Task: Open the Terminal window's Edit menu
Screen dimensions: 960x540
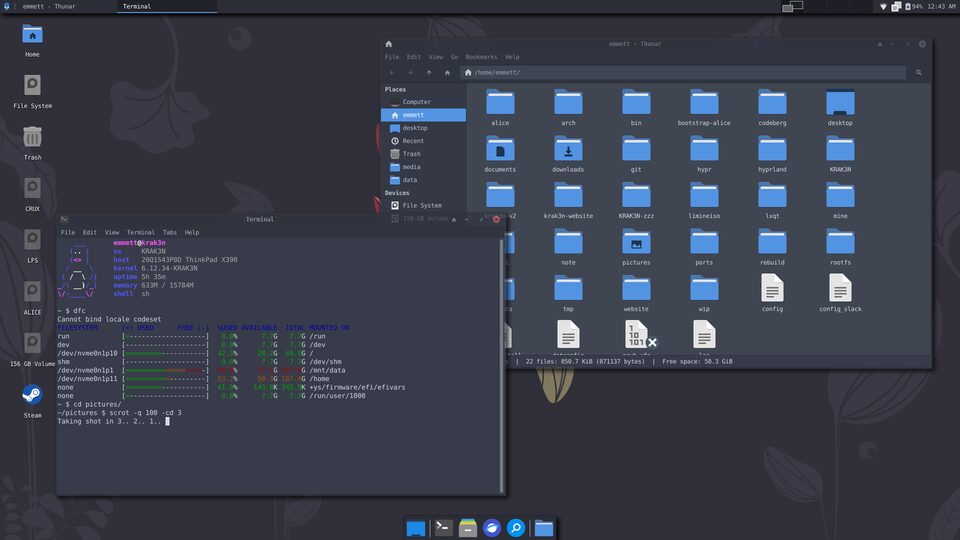Action: pyautogui.click(x=90, y=233)
